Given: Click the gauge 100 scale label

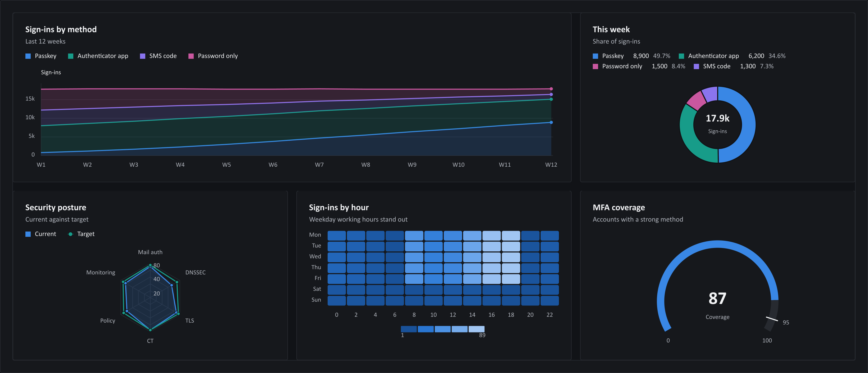Looking at the screenshot, I should click(x=767, y=341).
